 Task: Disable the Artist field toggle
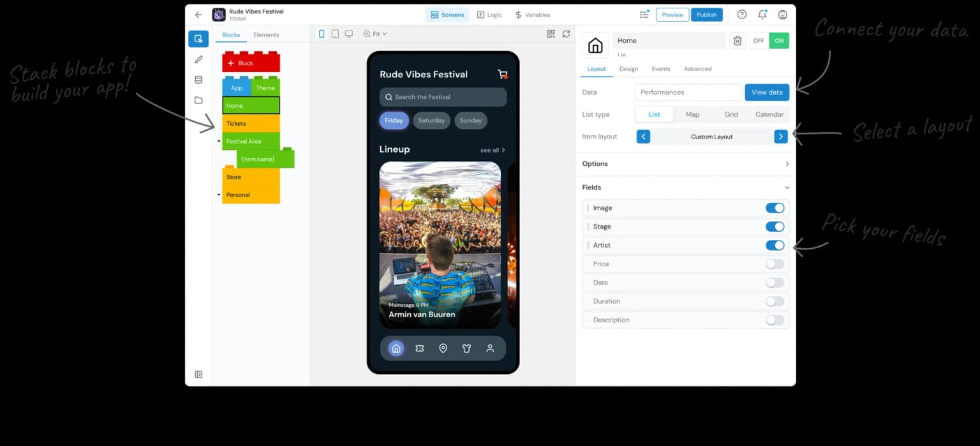(775, 245)
